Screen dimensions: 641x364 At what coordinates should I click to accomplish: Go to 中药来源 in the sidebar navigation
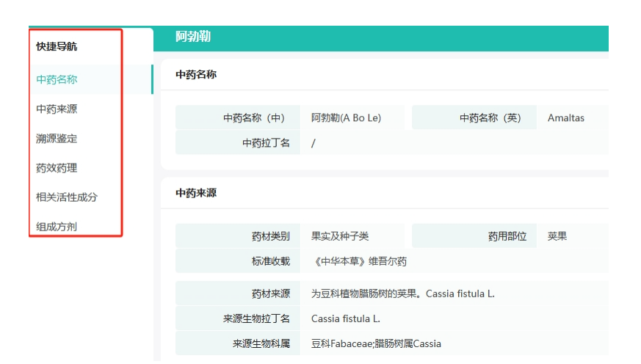57,109
